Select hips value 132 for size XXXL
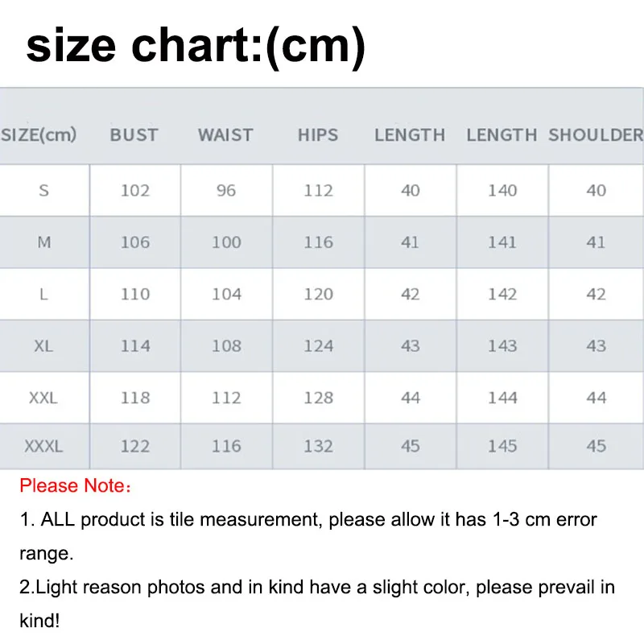 [x=318, y=446]
